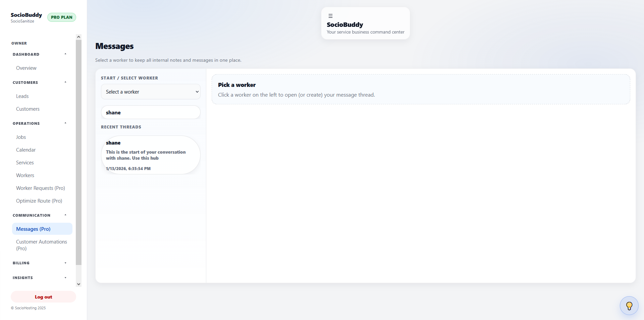The height and width of the screenshot is (320, 644).
Task: Click the scrollbar up arrow
Action: click(x=78, y=37)
